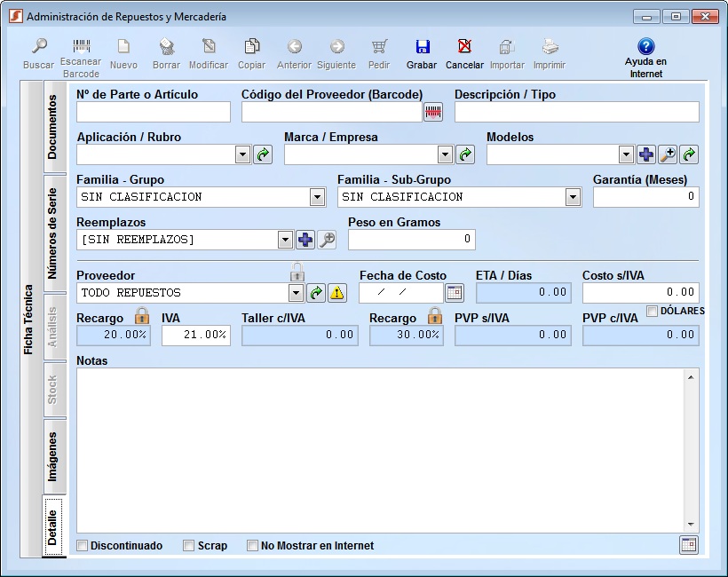Click barcode scan icon beside Código del Proveedor
This screenshot has height=577, width=728.
[433, 112]
